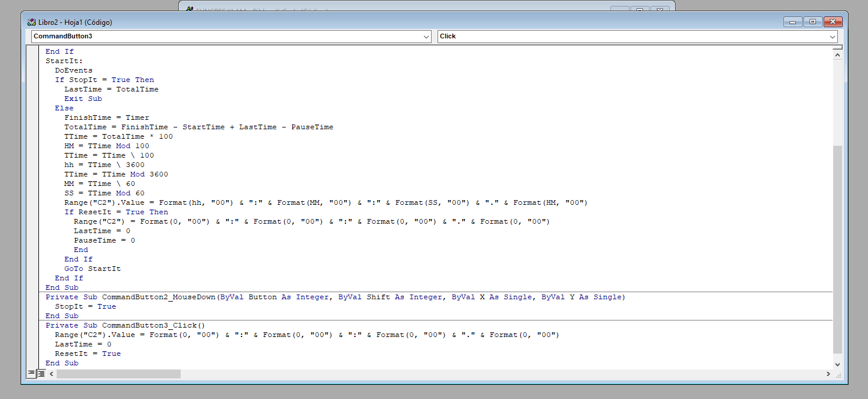
Task: Click the vertical scrollbar down arrow
Action: click(837, 364)
